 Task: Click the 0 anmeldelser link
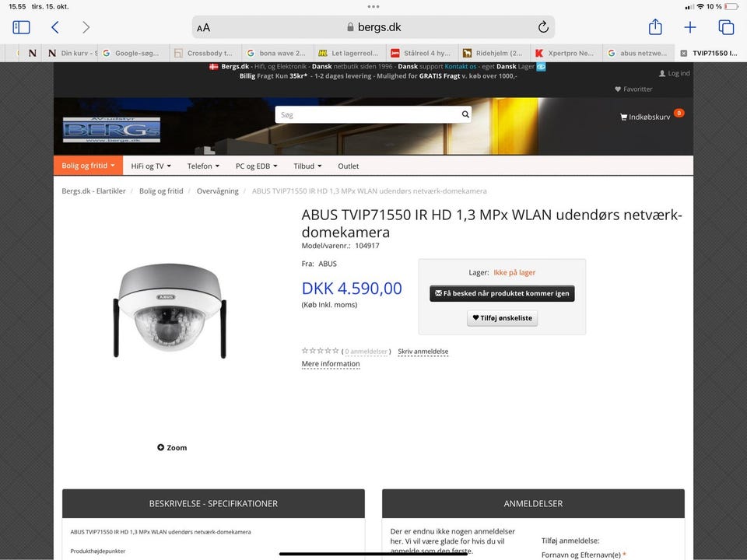click(x=366, y=352)
